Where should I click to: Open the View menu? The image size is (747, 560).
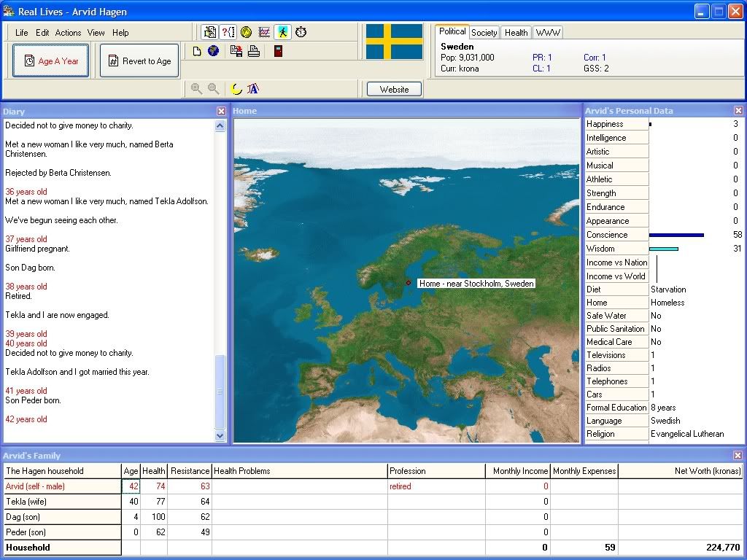tap(96, 33)
